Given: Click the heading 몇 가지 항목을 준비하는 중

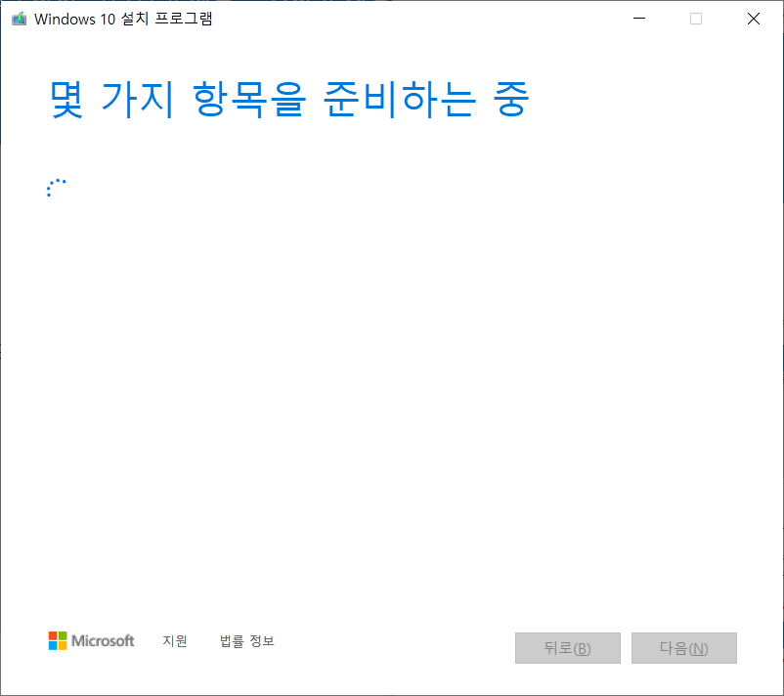Looking at the screenshot, I should [287, 99].
